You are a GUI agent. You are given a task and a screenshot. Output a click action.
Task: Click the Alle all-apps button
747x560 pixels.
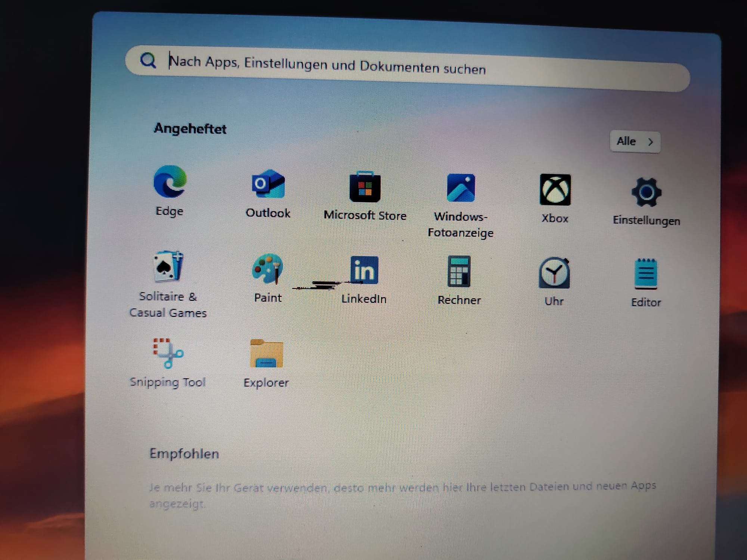point(627,141)
